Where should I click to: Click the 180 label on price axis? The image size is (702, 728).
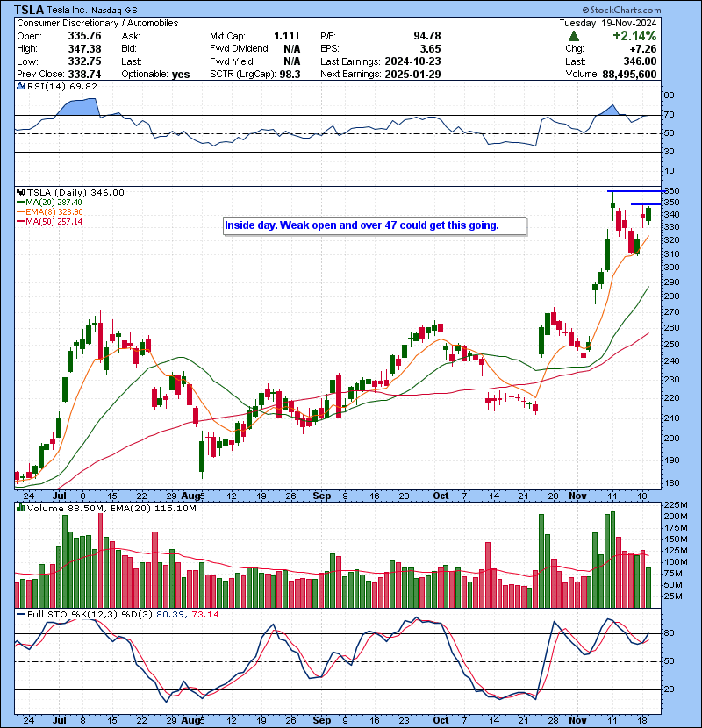click(x=672, y=483)
